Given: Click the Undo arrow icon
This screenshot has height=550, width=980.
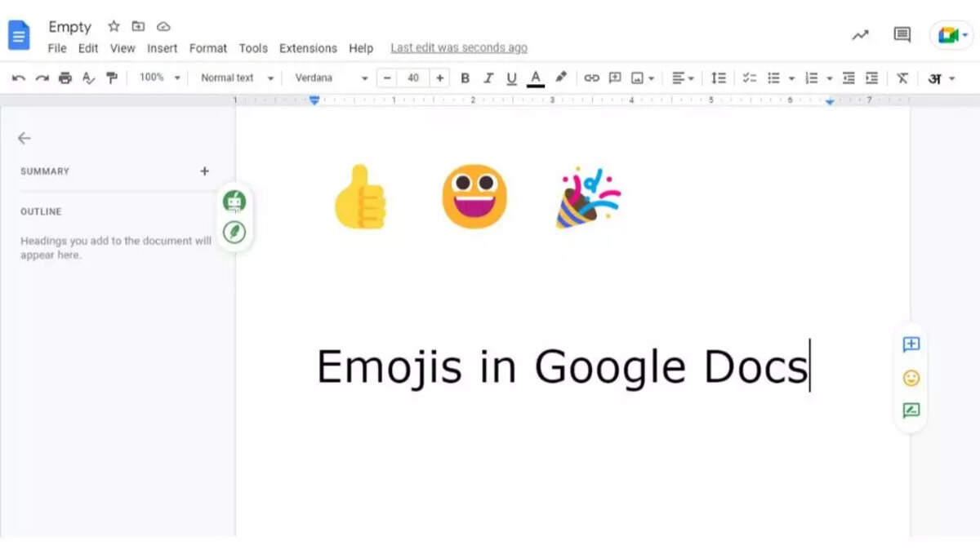Looking at the screenshot, I should click(x=19, y=78).
